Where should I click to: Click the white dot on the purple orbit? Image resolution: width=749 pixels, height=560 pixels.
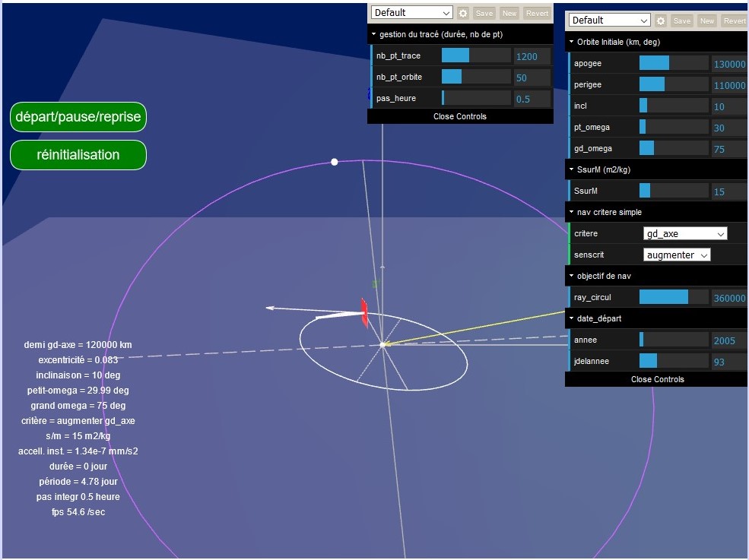tap(334, 162)
